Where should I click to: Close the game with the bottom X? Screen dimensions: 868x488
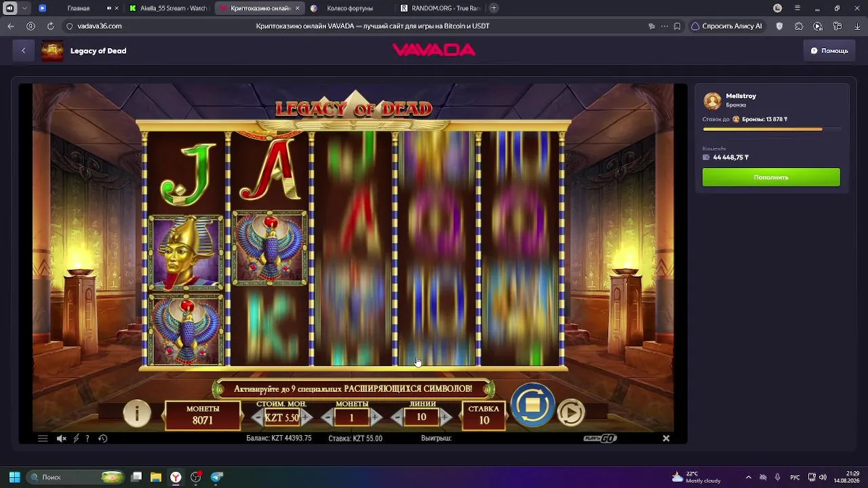(666, 439)
